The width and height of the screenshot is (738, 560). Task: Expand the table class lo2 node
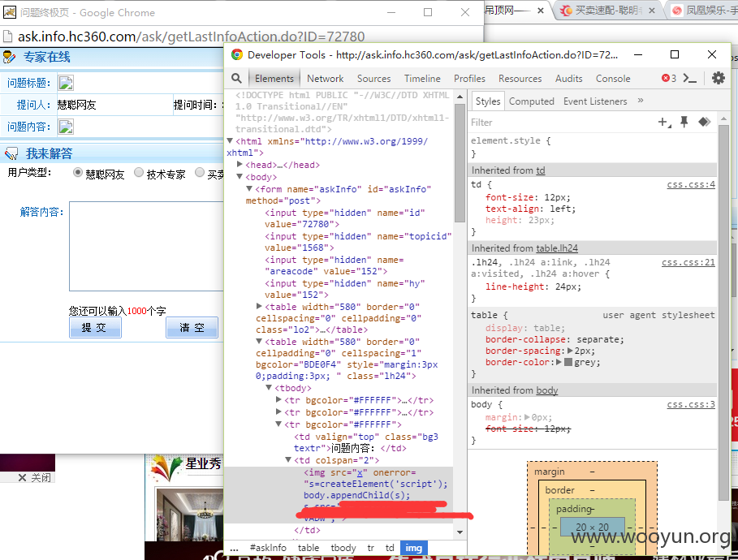coord(259,306)
